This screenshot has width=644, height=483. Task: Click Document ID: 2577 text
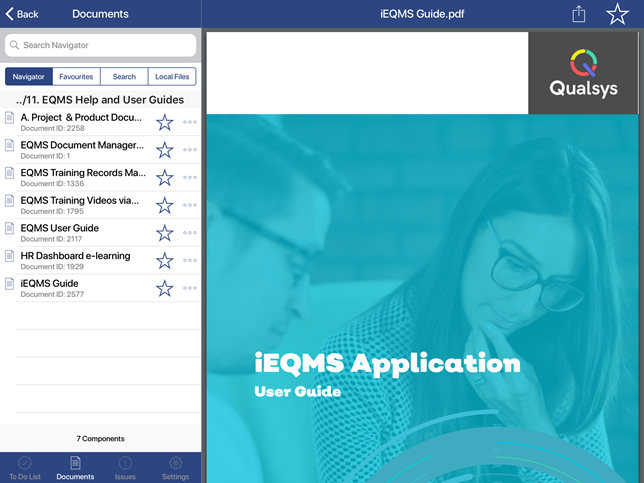pos(52,294)
